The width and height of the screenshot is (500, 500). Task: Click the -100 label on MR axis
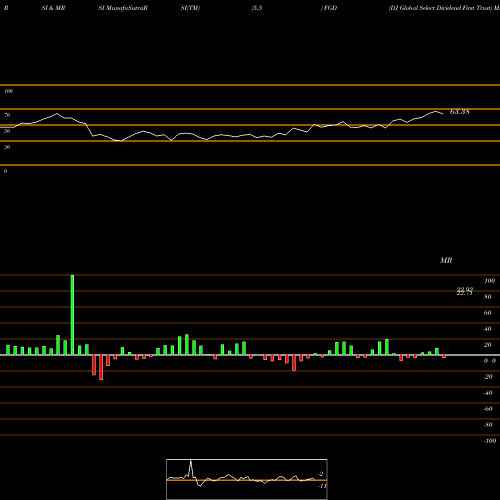tap(490, 441)
